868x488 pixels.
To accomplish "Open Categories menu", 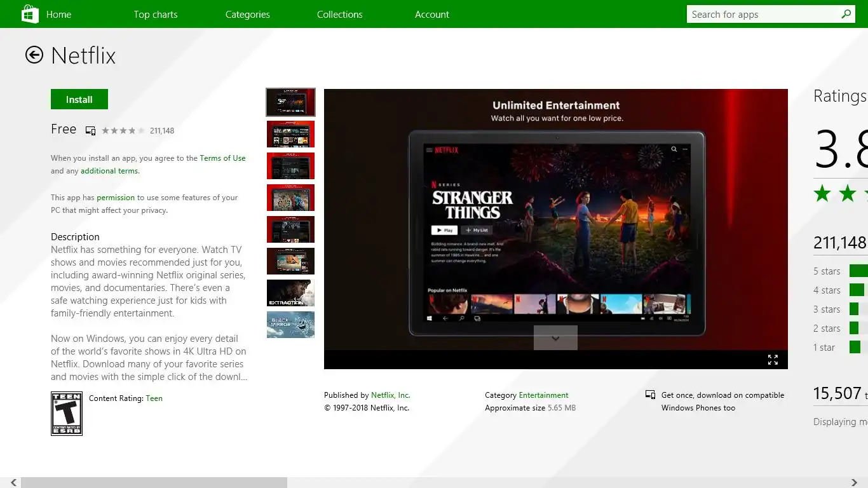I will tap(248, 15).
